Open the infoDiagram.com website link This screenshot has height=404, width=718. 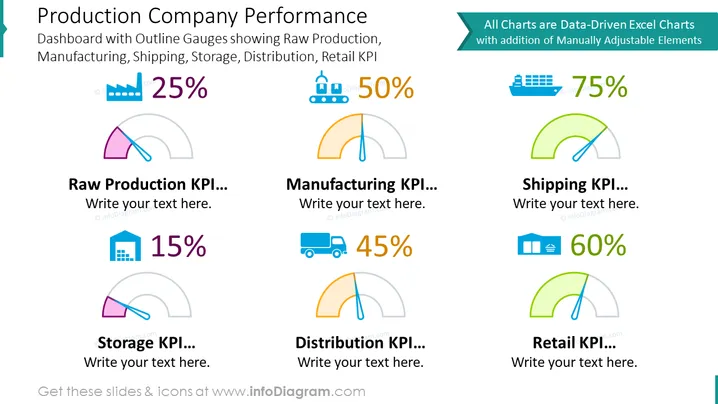click(x=288, y=392)
